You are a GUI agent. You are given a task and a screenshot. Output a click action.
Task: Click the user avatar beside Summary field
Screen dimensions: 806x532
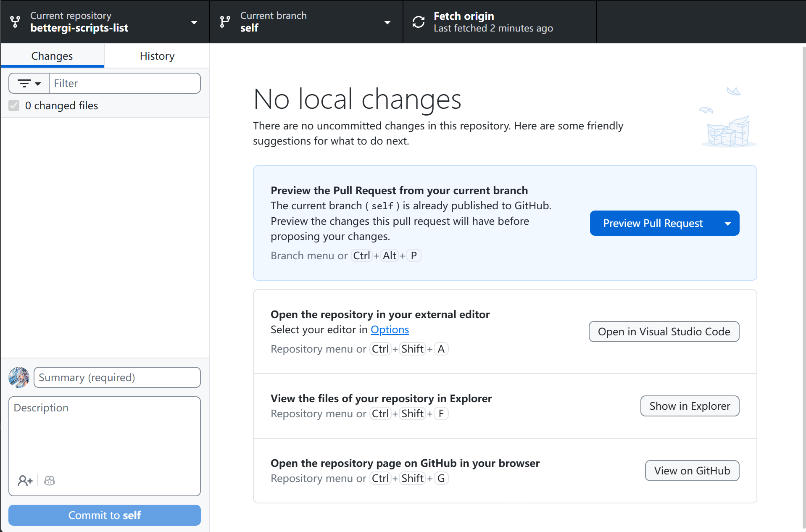click(x=19, y=377)
